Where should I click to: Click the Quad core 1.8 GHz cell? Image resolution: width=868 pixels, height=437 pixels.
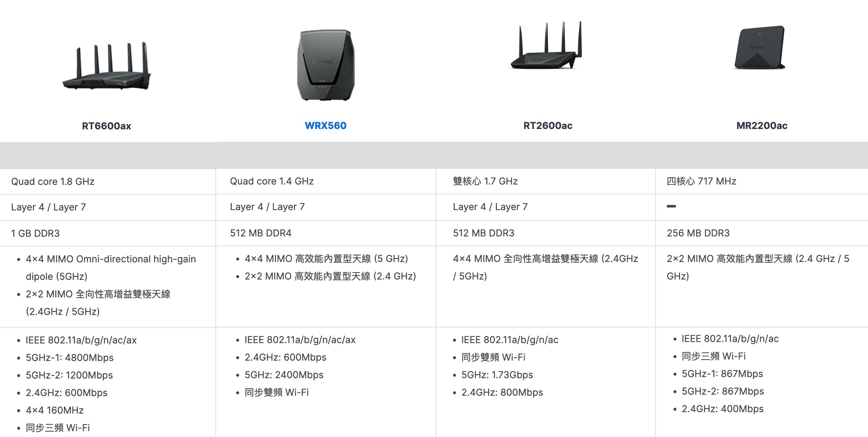[53, 182]
